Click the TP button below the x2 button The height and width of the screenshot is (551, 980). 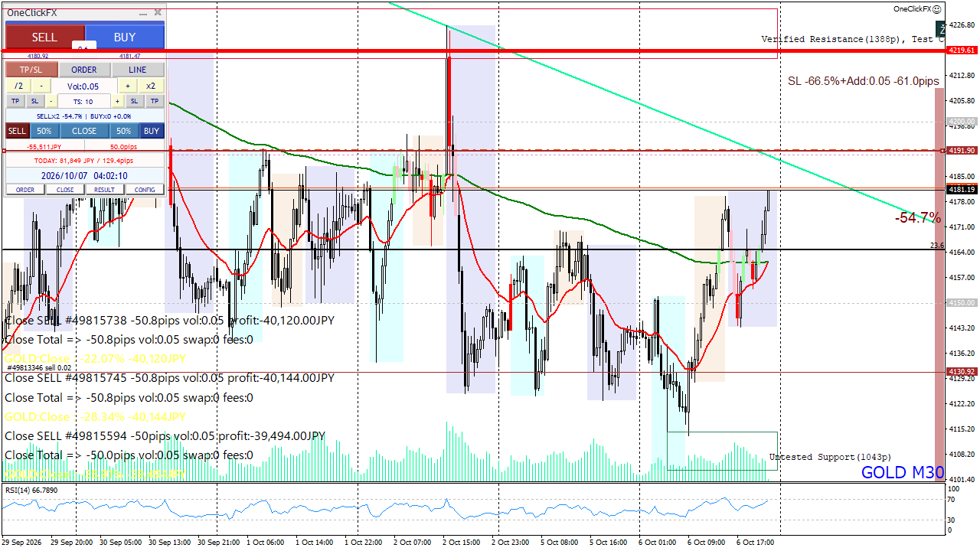154,101
